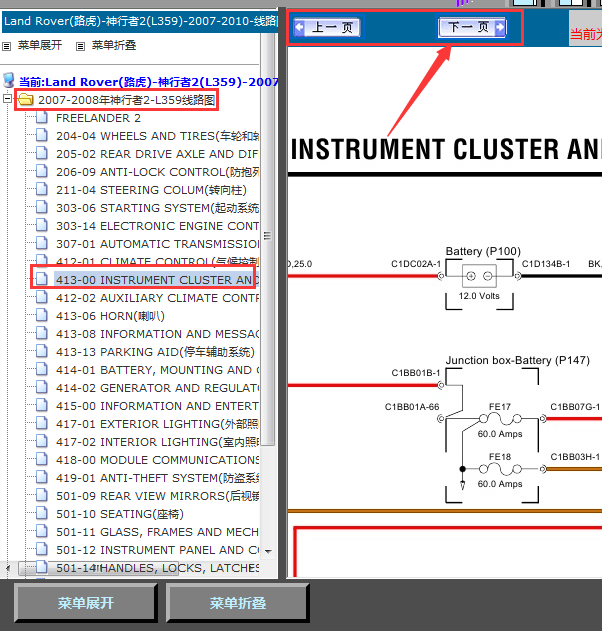
Task: Click page icon of 413-06 HORN
Action: (42, 315)
